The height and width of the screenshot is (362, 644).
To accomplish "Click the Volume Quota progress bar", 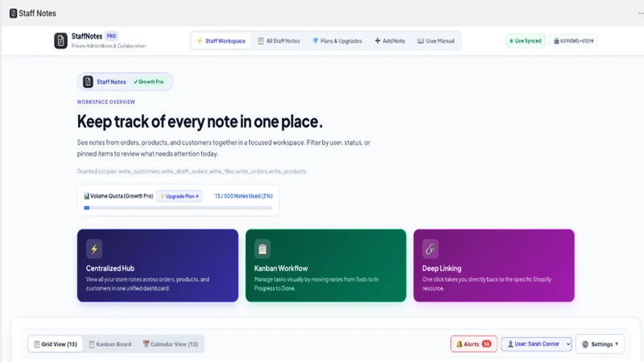I will click(178, 208).
